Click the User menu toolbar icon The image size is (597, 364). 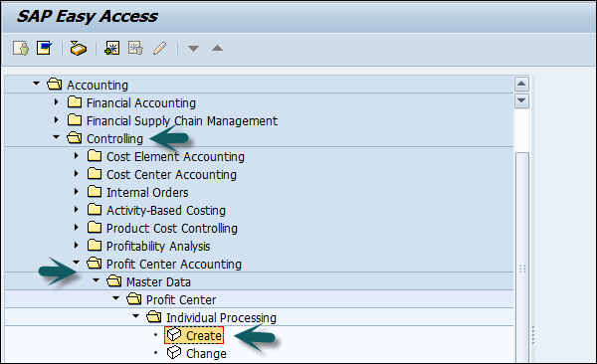21,49
